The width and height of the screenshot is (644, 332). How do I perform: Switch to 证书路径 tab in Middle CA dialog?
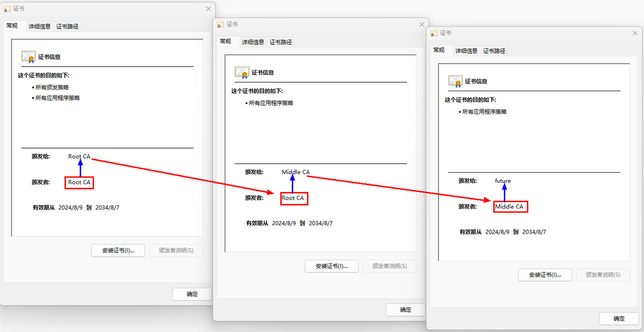pos(281,42)
